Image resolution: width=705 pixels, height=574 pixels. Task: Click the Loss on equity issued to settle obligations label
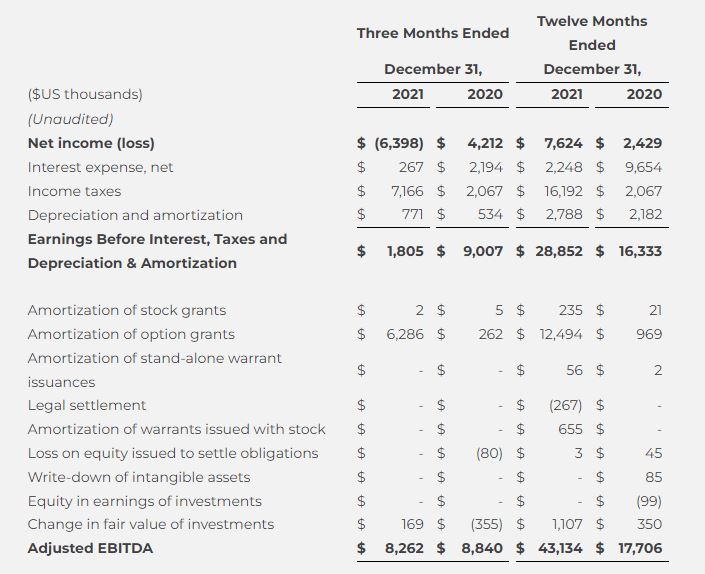173,453
